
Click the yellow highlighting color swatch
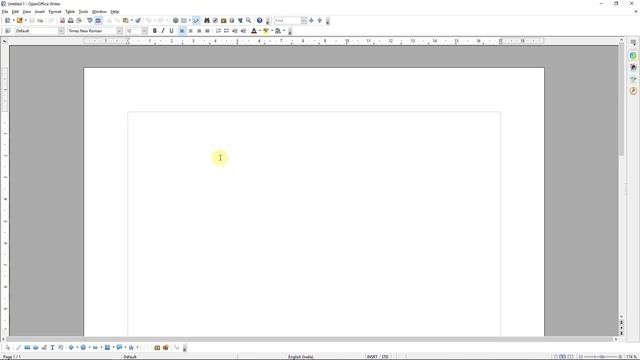click(266, 31)
